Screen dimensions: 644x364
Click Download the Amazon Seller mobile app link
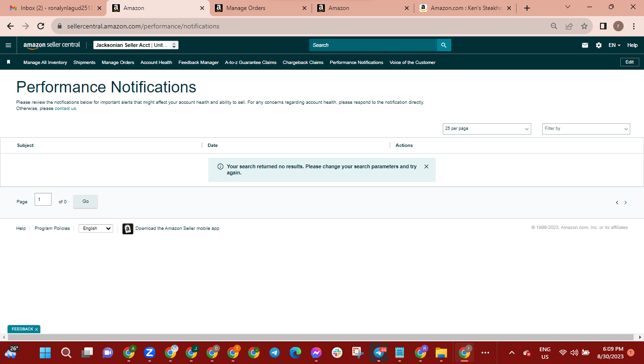click(x=177, y=228)
